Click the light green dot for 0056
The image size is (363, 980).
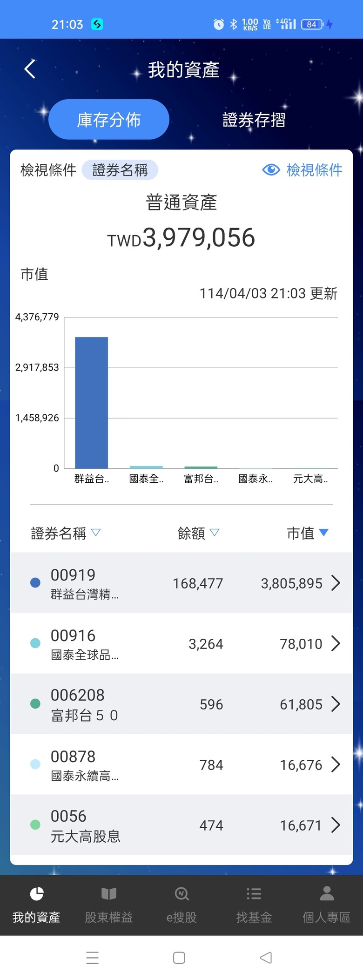click(35, 825)
